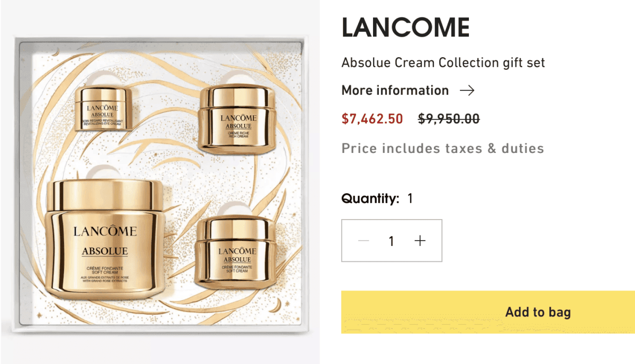
Task: Decrease quantity with the minus icon
Action: pos(364,241)
